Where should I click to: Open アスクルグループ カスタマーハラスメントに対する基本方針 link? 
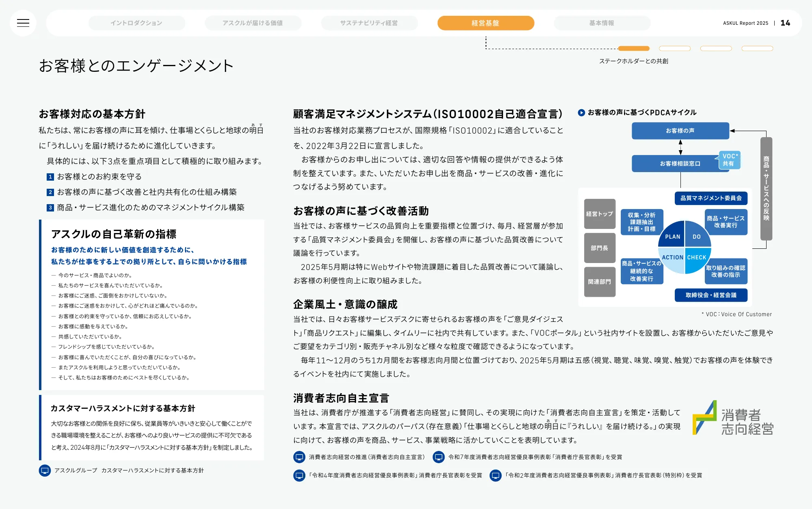point(129,470)
